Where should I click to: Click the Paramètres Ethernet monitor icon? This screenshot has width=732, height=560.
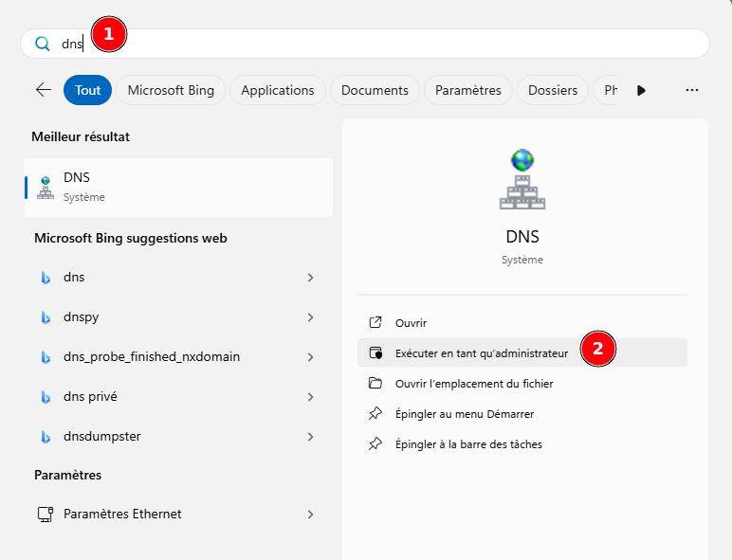(46, 515)
